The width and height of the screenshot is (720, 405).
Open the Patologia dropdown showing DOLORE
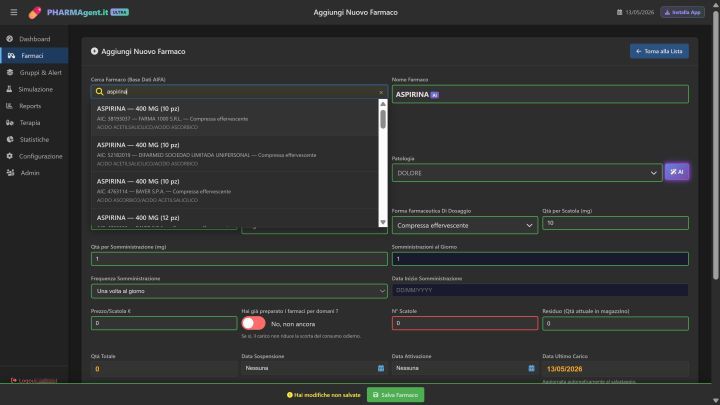pyautogui.click(x=527, y=173)
